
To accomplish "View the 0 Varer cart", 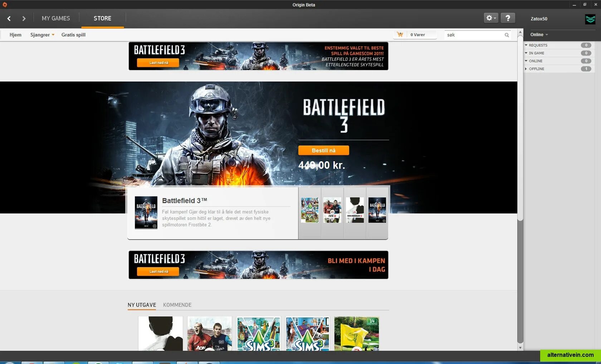I will [x=417, y=35].
